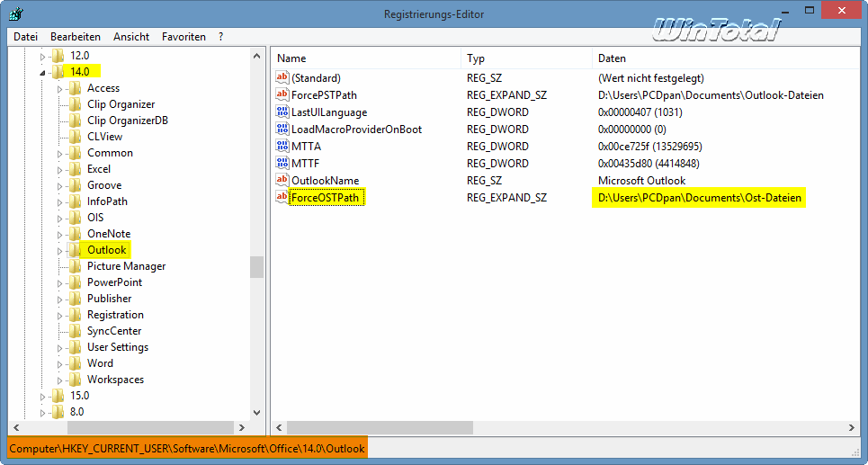
Task: Expand the Excel key
Action: (x=60, y=169)
